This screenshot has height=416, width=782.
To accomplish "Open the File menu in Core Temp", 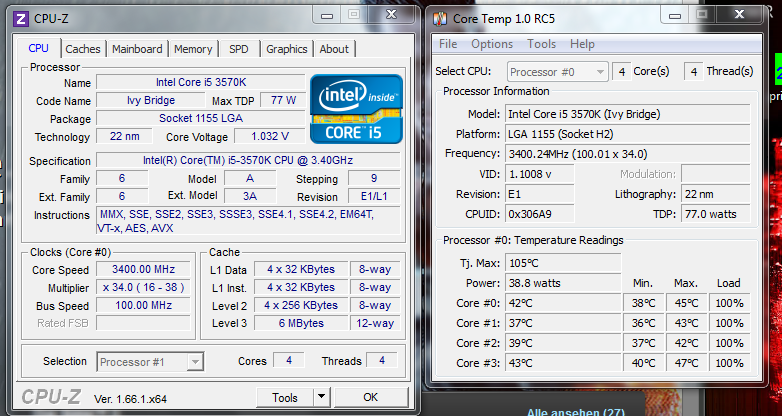I will [x=448, y=44].
